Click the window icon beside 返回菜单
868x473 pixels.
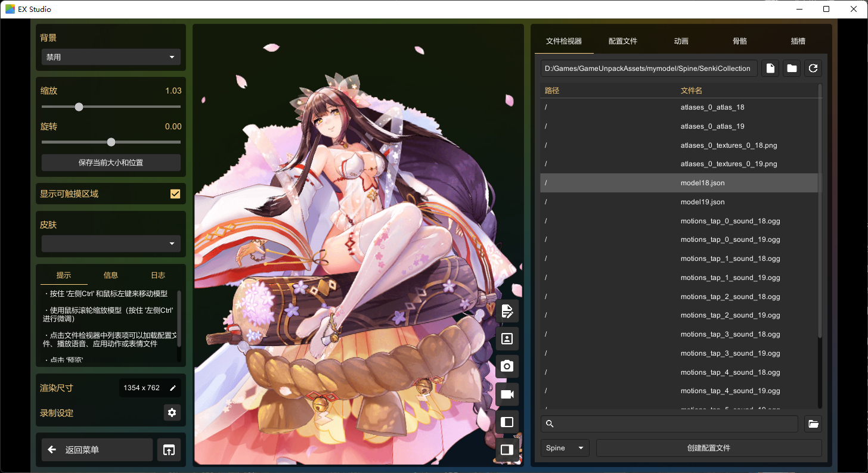pyautogui.click(x=169, y=450)
